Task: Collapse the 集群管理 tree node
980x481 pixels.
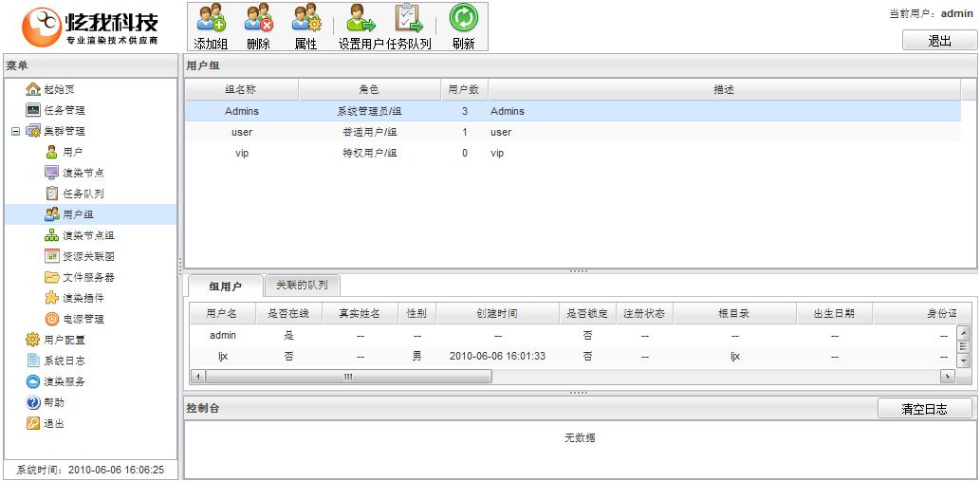Action: tap(15, 131)
